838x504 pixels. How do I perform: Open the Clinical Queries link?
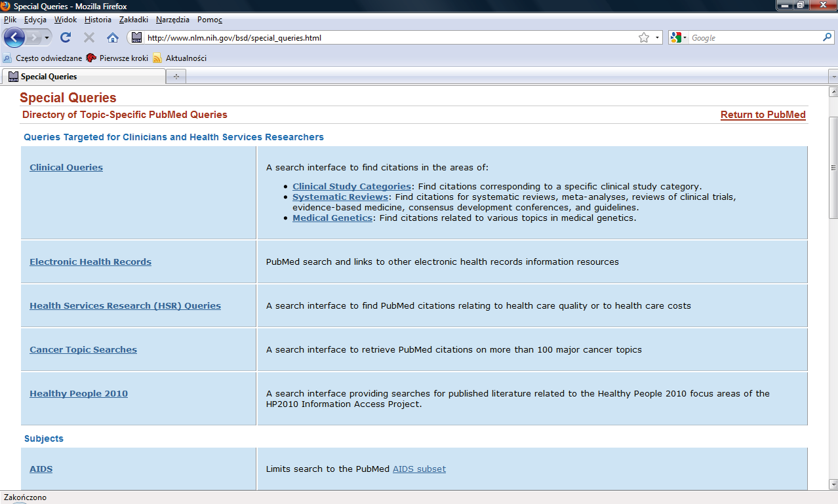(66, 167)
